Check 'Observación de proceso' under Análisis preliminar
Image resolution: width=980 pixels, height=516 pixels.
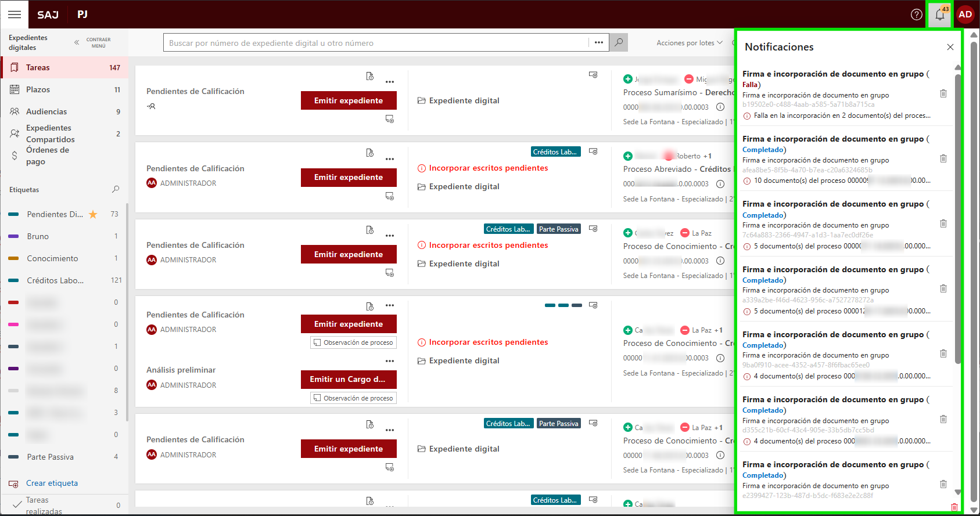tap(317, 398)
